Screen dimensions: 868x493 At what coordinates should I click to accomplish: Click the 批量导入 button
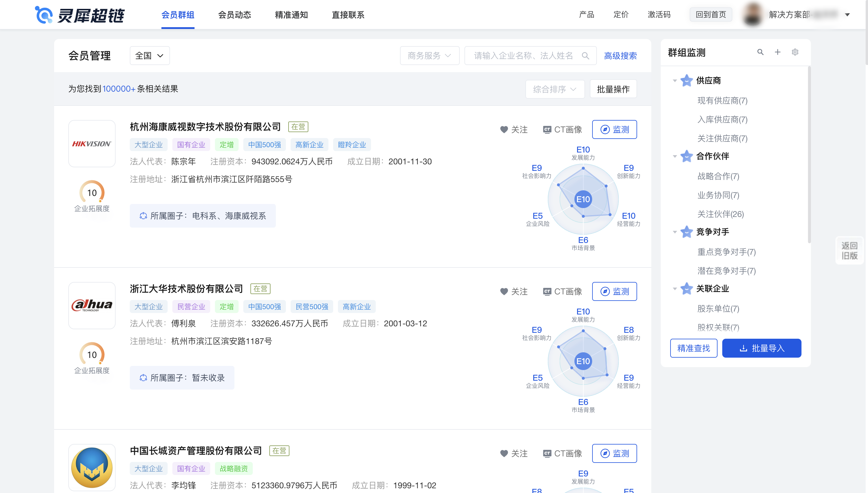[x=762, y=348]
